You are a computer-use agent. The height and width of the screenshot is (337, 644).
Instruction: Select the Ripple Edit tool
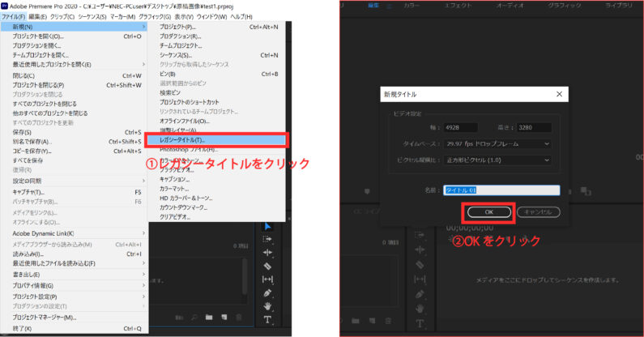(x=267, y=252)
